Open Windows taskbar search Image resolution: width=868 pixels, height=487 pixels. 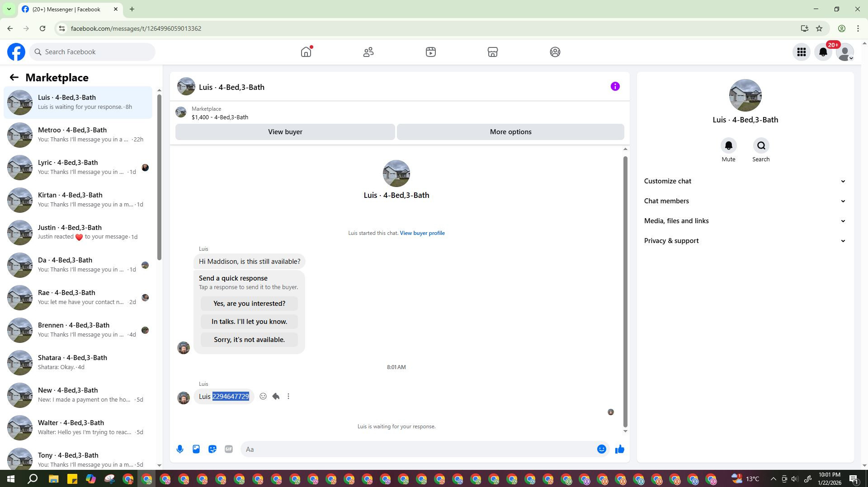(32, 479)
